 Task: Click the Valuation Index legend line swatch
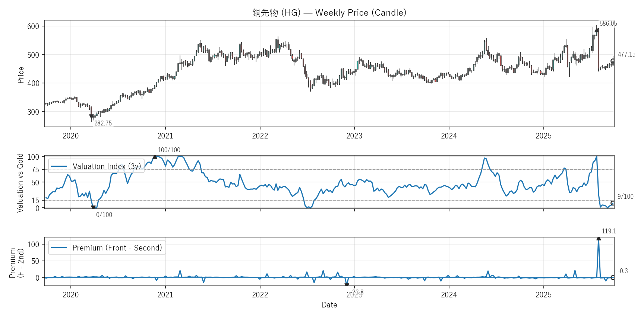pyautogui.click(x=59, y=166)
